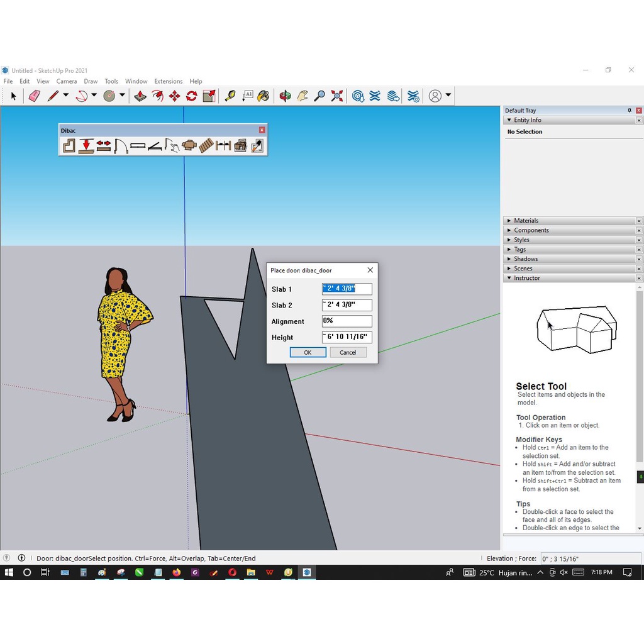Choose Dibac Select Joinery hand tool
The width and height of the screenshot is (644, 644).
pyautogui.click(x=172, y=146)
